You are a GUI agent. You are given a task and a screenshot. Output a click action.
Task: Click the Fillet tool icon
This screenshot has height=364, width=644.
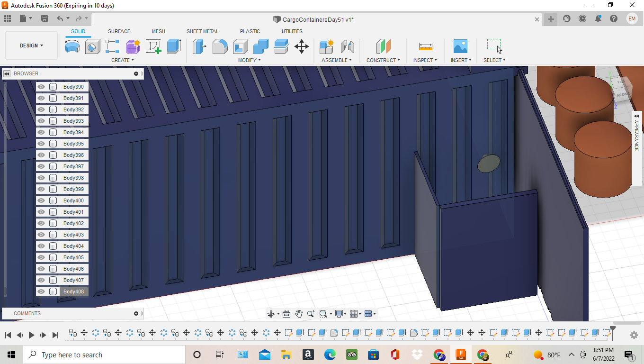220,46
